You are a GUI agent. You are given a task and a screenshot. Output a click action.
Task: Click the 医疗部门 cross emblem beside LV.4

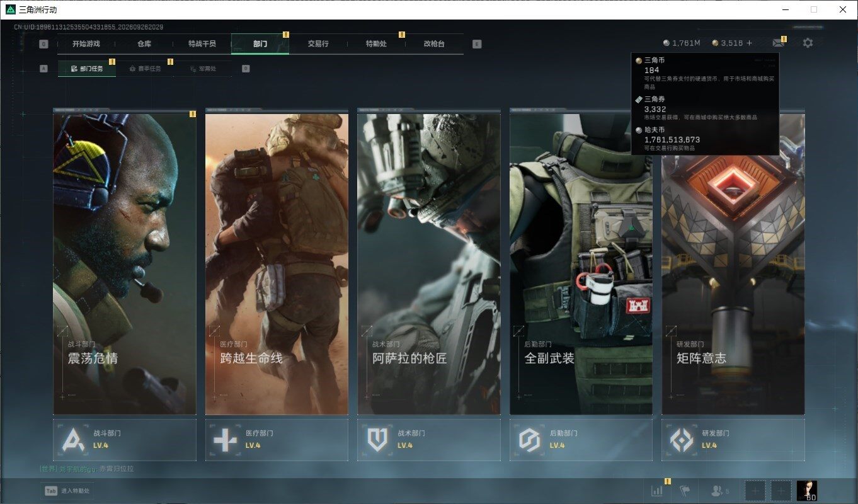pos(226,439)
